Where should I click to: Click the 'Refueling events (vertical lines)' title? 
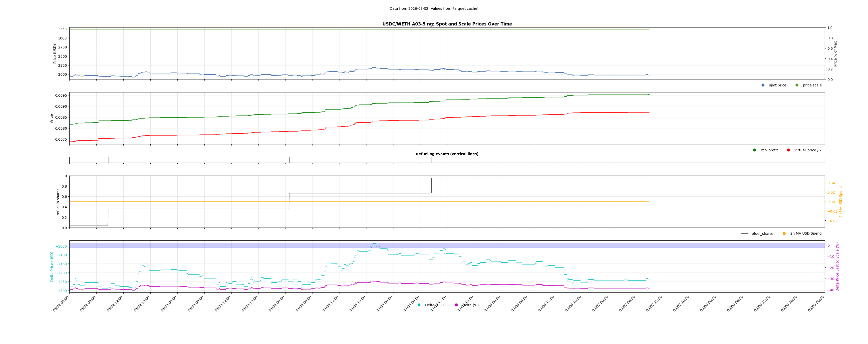click(447, 154)
